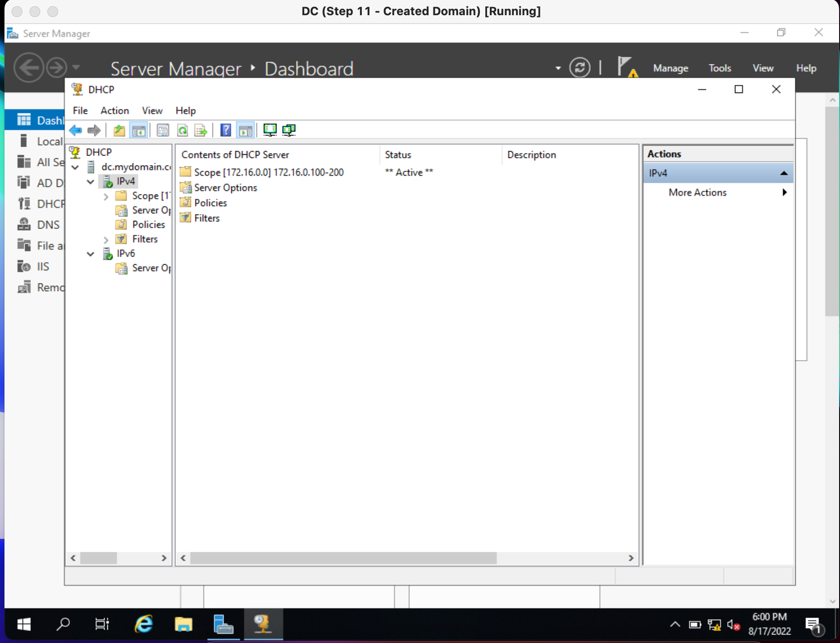
Task: Select Policies under IPv4 in tree
Action: pos(148,224)
